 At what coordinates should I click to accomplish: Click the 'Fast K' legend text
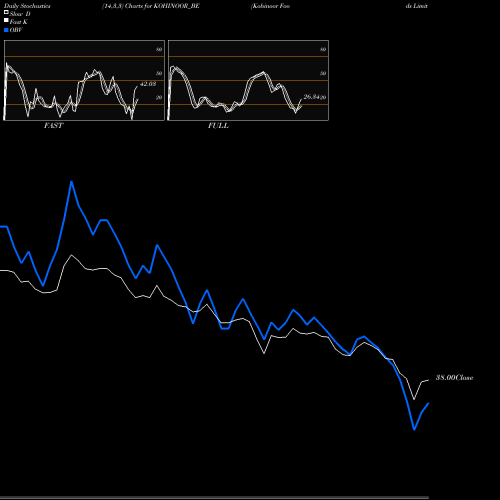(19, 22)
